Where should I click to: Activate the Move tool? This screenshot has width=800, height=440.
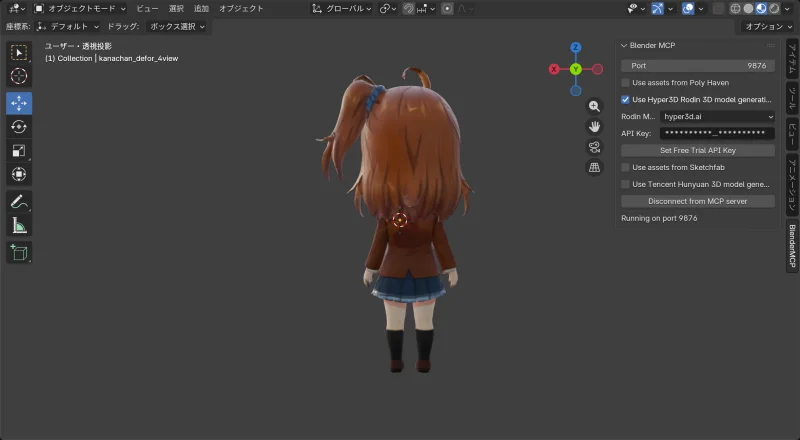(19, 103)
